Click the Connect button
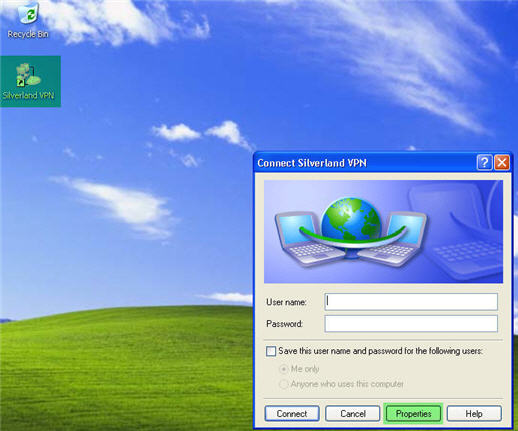This screenshot has height=431, width=518. (x=292, y=414)
